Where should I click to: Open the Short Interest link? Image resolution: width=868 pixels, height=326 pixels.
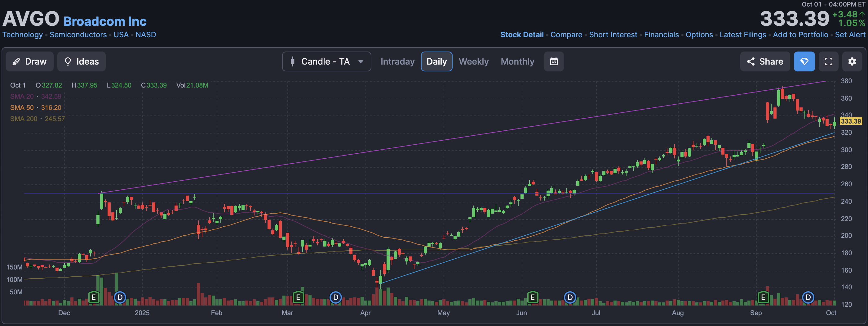tap(613, 35)
